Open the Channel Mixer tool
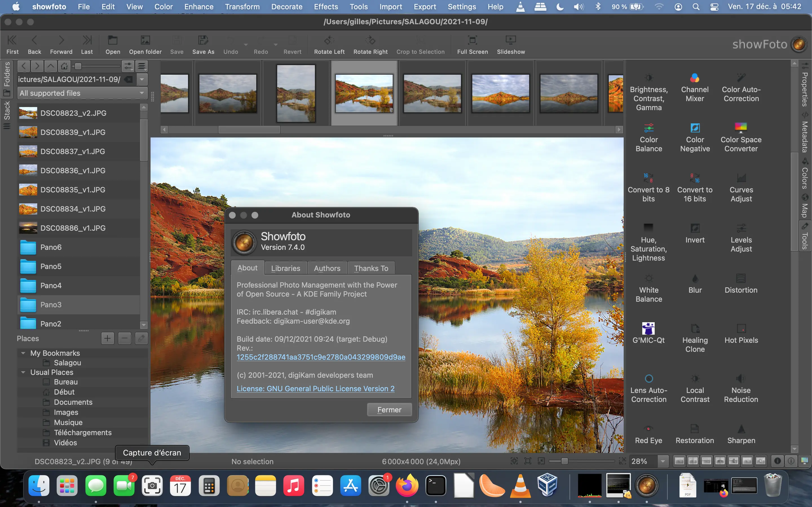 pyautogui.click(x=694, y=87)
